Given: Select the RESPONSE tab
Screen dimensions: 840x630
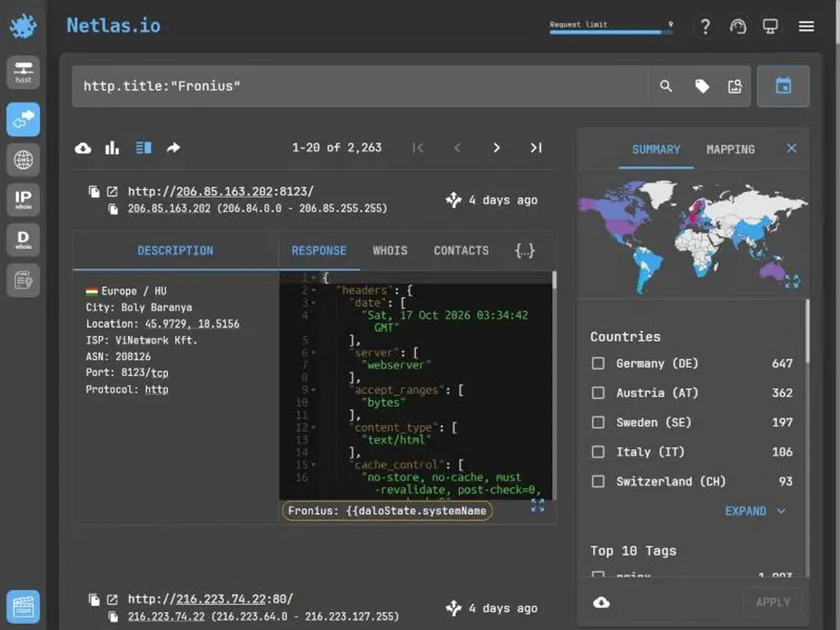Looking at the screenshot, I should (x=319, y=250).
